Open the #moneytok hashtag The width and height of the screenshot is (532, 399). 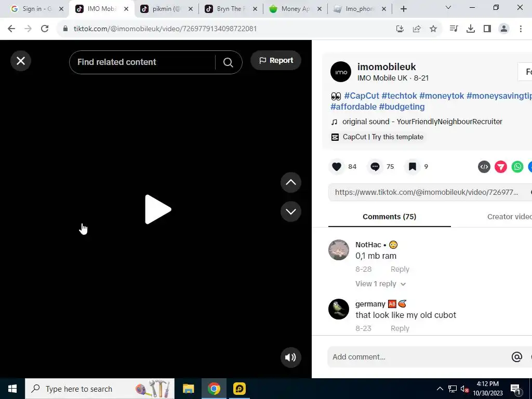442,96
